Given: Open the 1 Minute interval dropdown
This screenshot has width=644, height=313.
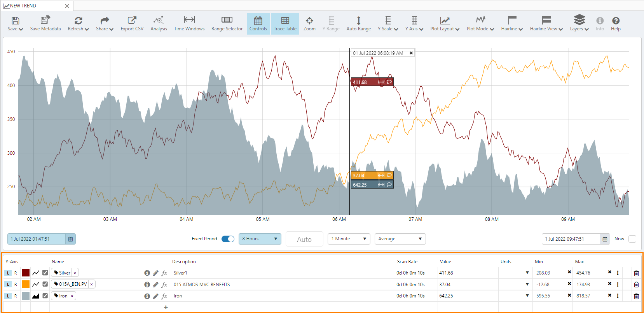Looking at the screenshot, I should pyautogui.click(x=349, y=239).
